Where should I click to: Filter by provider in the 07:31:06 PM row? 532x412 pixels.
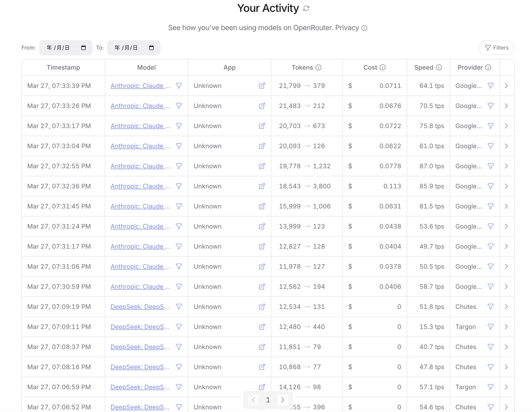[x=491, y=266]
